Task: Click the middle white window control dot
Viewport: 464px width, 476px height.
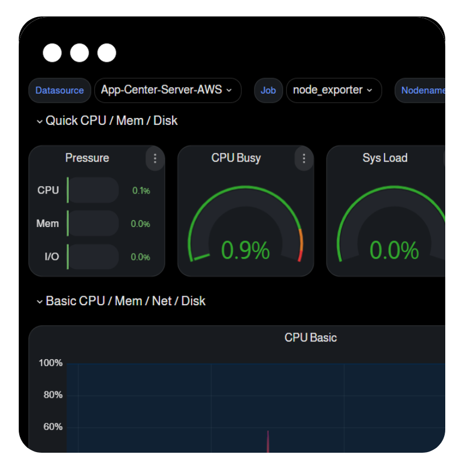Action: pyautogui.click(x=80, y=53)
